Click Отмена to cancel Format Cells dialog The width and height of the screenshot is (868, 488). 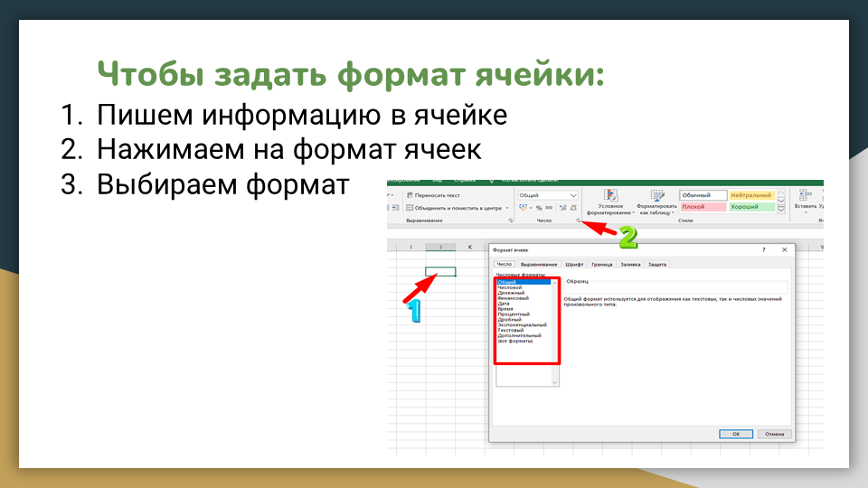775,434
